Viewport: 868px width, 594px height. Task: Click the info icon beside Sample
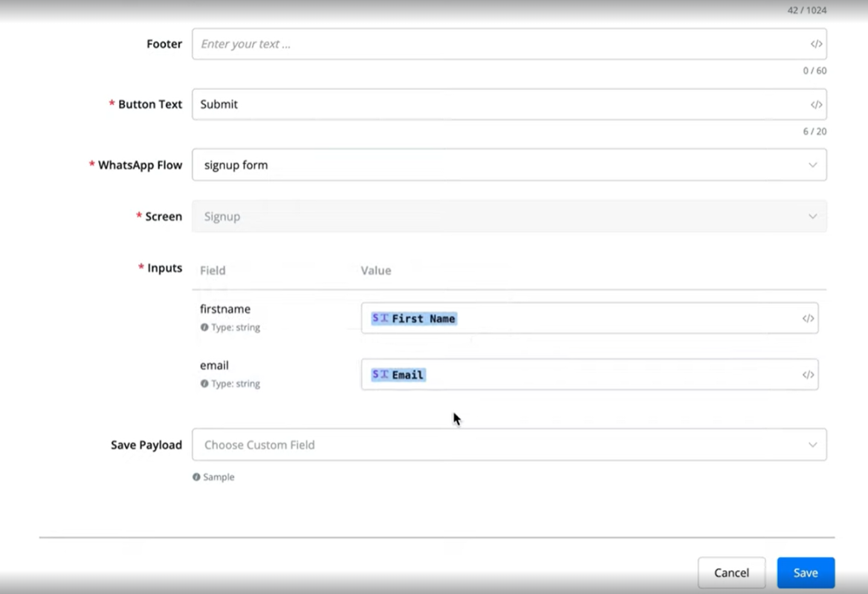[x=196, y=477]
